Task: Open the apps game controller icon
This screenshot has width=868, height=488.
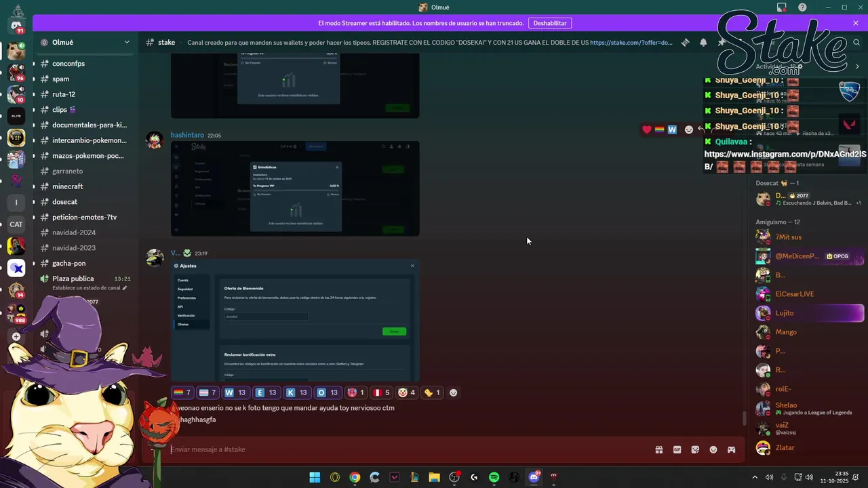Action: coord(732,449)
